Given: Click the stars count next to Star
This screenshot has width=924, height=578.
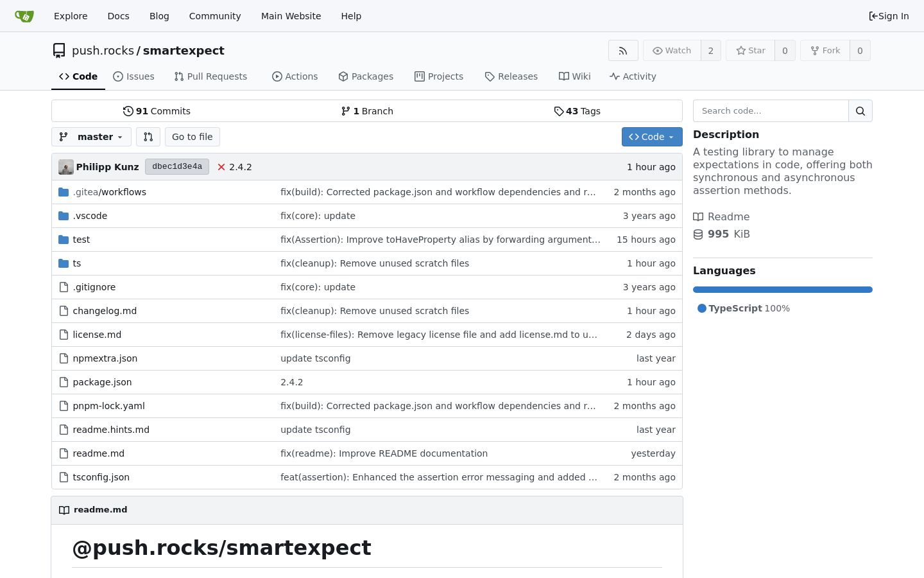Looking at the screenshot, I should click(785, 51).
